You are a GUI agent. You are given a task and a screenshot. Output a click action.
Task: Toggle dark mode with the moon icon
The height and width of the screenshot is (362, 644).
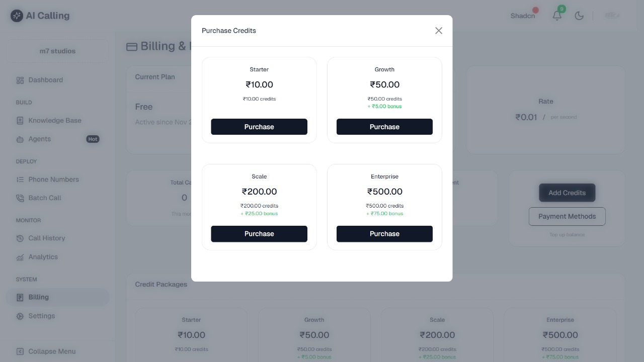click(579, 16)
